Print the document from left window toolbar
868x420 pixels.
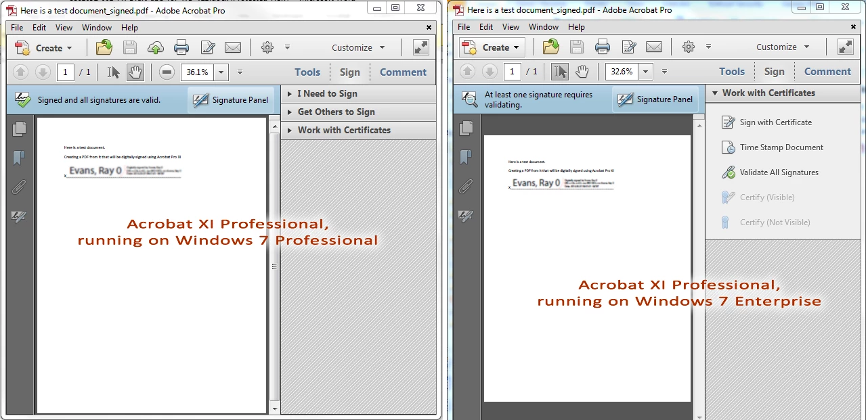pos(181,47)
